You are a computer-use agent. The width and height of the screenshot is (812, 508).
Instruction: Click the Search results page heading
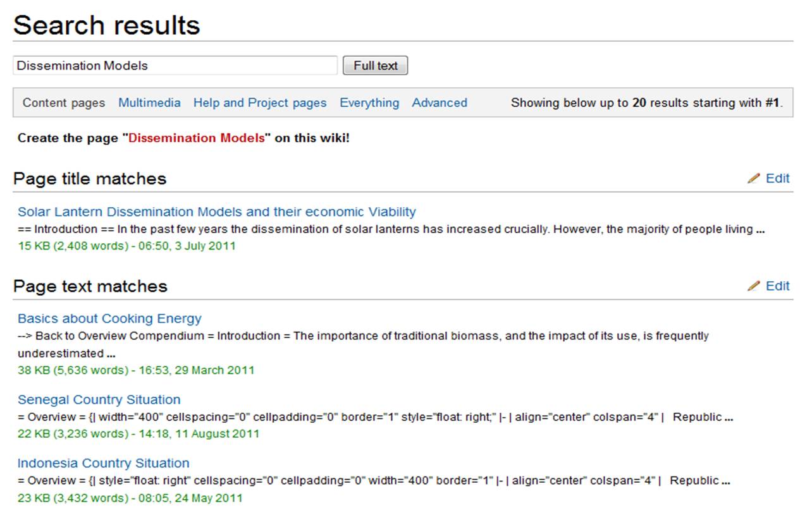click(106, 25)
